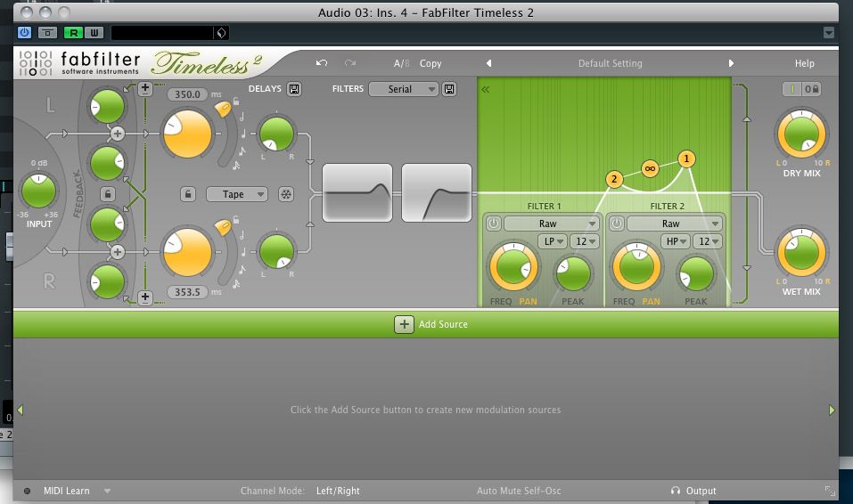Open Filter 2 Raw characteristic dropdown
Viewport: 853px width, 504px height.
(x=675, y=224)
